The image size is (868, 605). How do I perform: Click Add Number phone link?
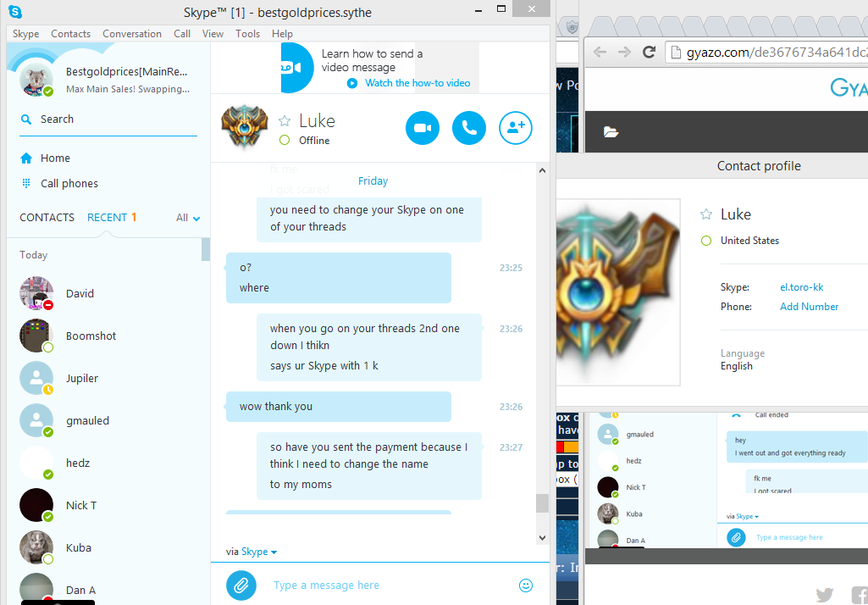point(810,307)
